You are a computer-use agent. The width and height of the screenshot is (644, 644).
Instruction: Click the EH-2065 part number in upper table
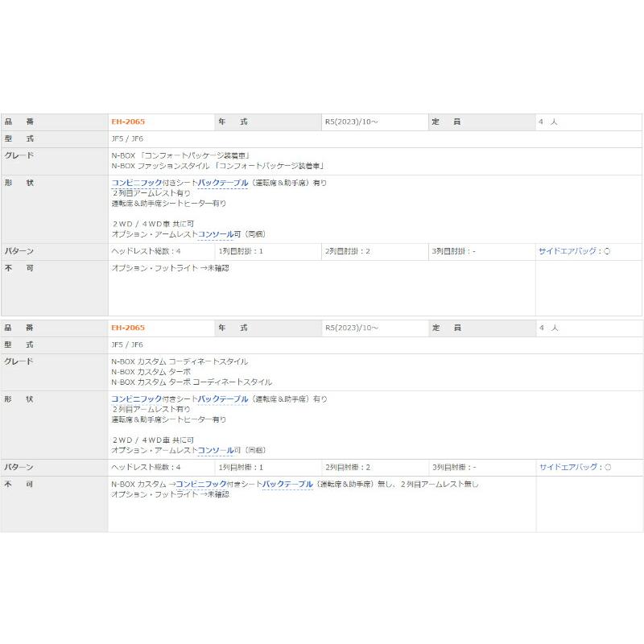pyautogui.click(x=128, y=122)
